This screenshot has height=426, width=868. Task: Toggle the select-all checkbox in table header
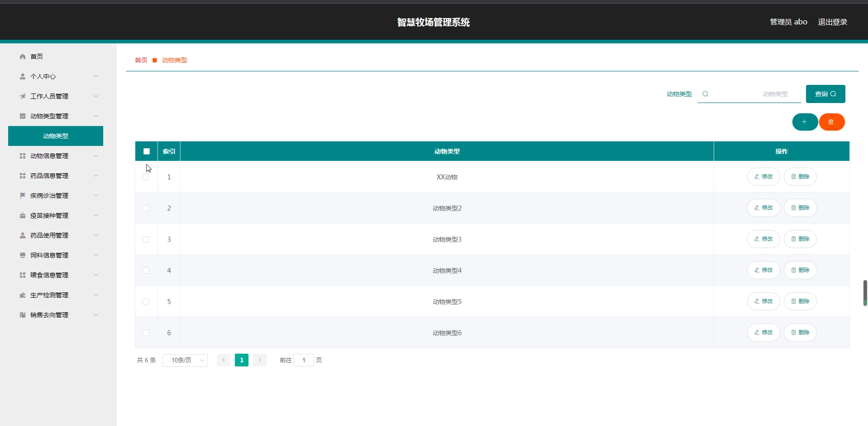point(146,151)
